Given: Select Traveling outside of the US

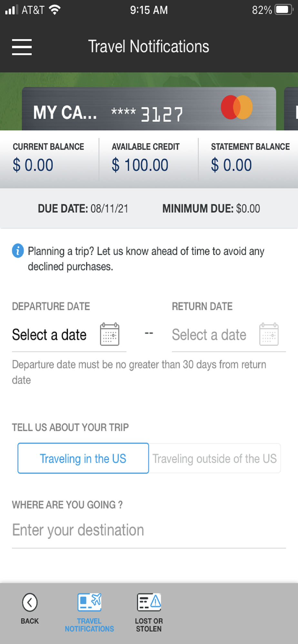Looking at the screenshot, I should click(x=214, y=458).
